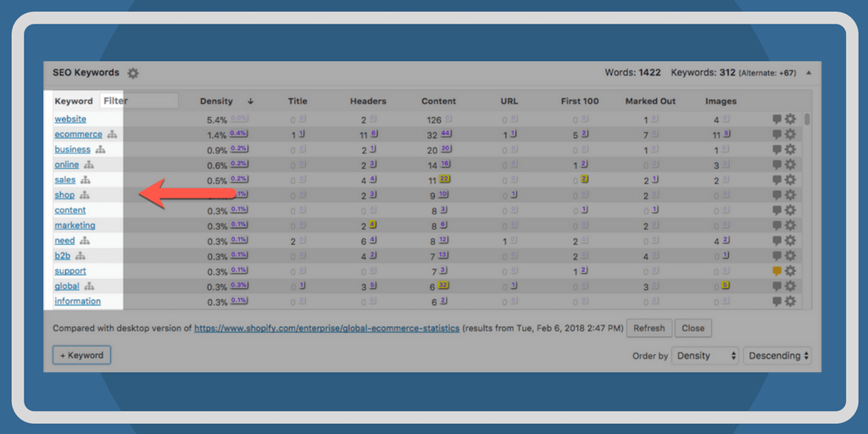Viewport: 868px width, 434px height.
Task: Sort by the Headers column header
Action: (368, 101)
